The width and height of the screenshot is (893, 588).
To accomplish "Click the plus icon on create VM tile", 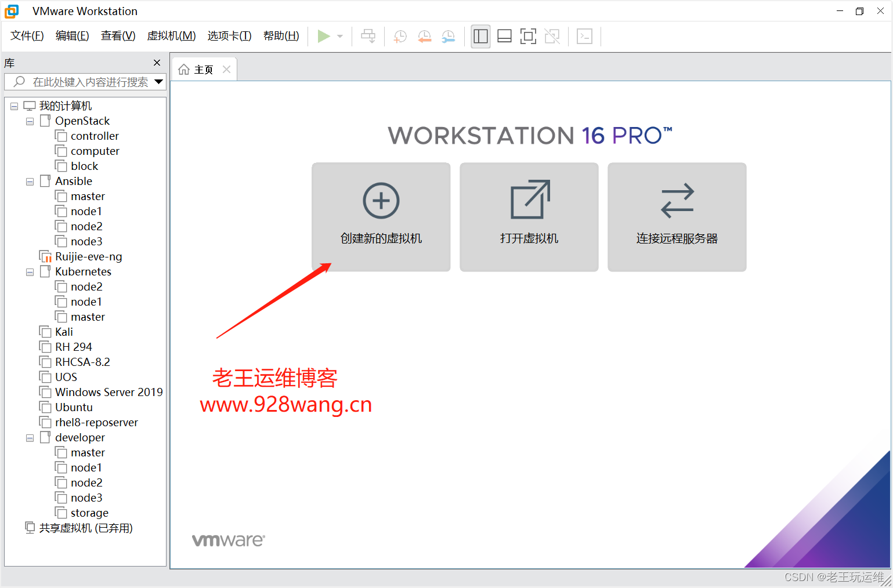I will click(x=381, y=201).
